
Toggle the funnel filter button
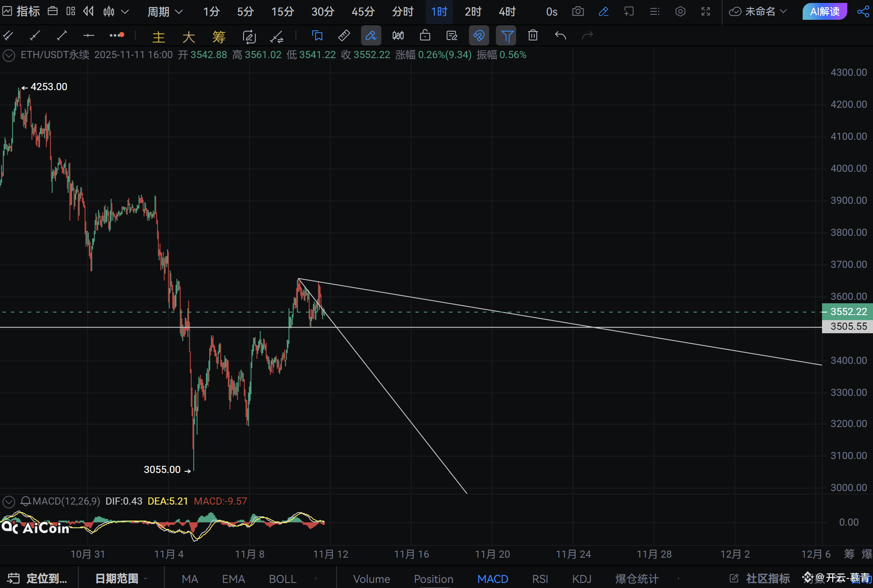[506, 36]
